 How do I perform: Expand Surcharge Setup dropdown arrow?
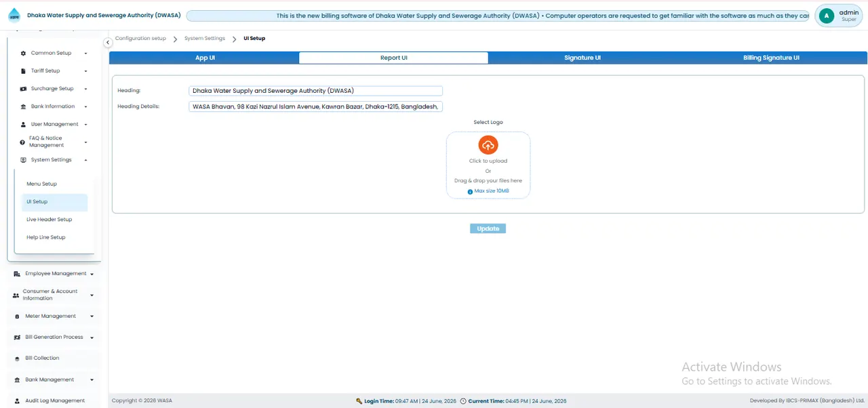coord(85,89)
